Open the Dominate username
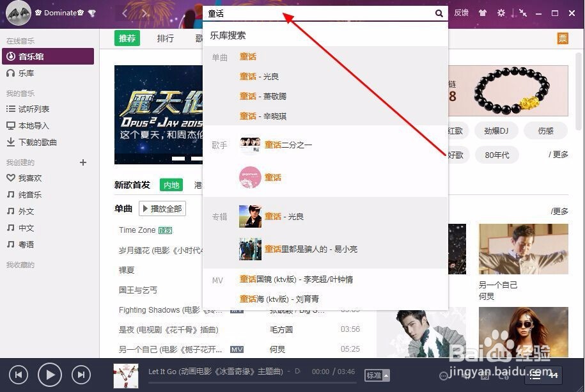 [60, 13]
